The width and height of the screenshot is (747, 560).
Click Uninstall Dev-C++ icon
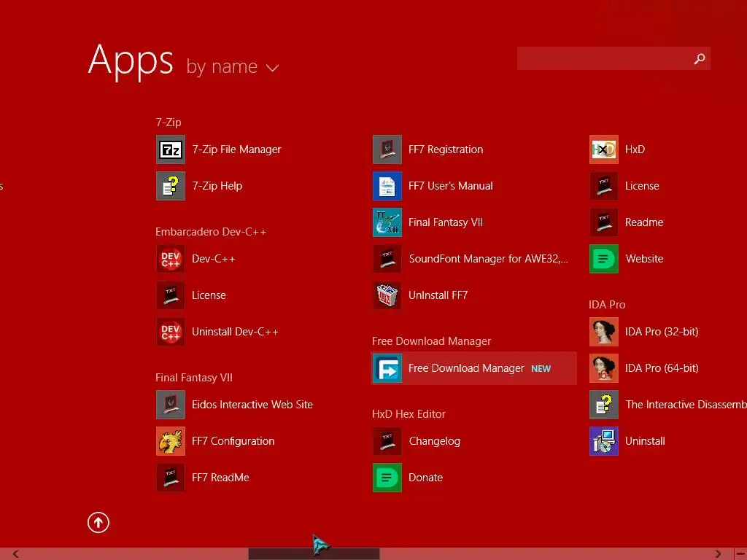click(x=171, y=332)
